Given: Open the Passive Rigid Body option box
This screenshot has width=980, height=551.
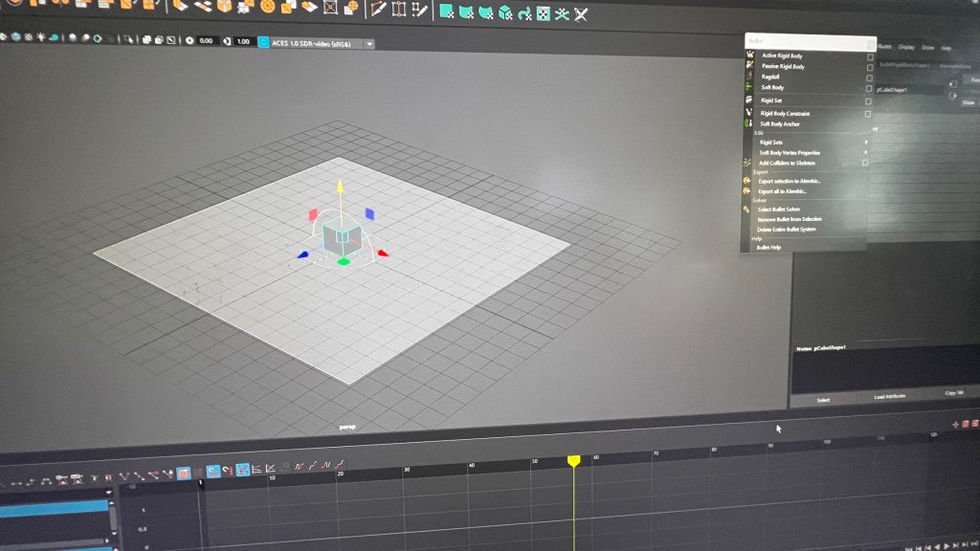Looking at the screenshot, I should 869,68.
